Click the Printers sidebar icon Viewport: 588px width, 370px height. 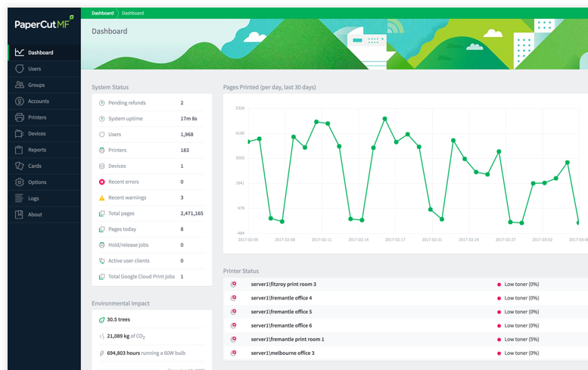(19, 117)
